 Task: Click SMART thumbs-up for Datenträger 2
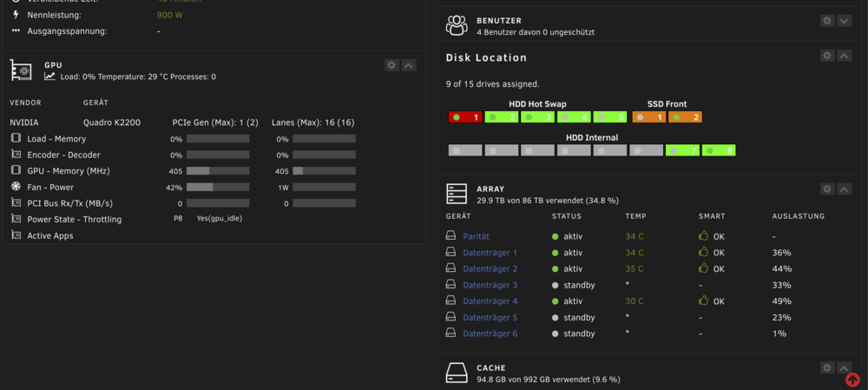(704, 268)
